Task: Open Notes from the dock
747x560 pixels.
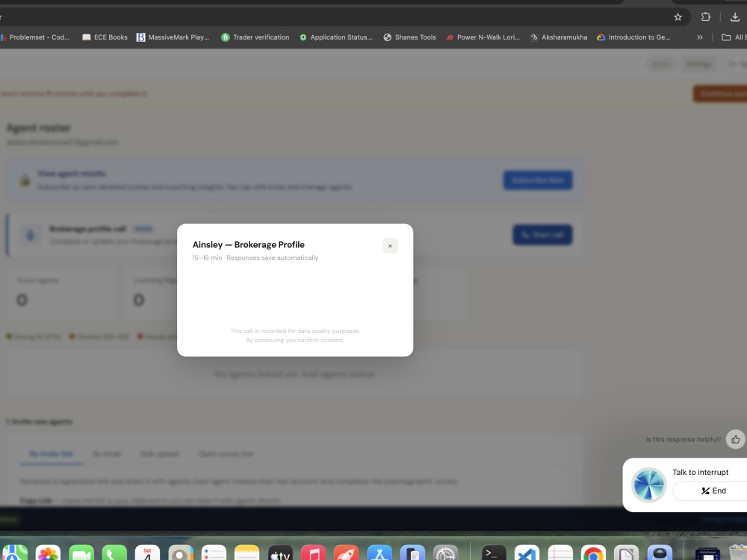Action: click(247, 553)
